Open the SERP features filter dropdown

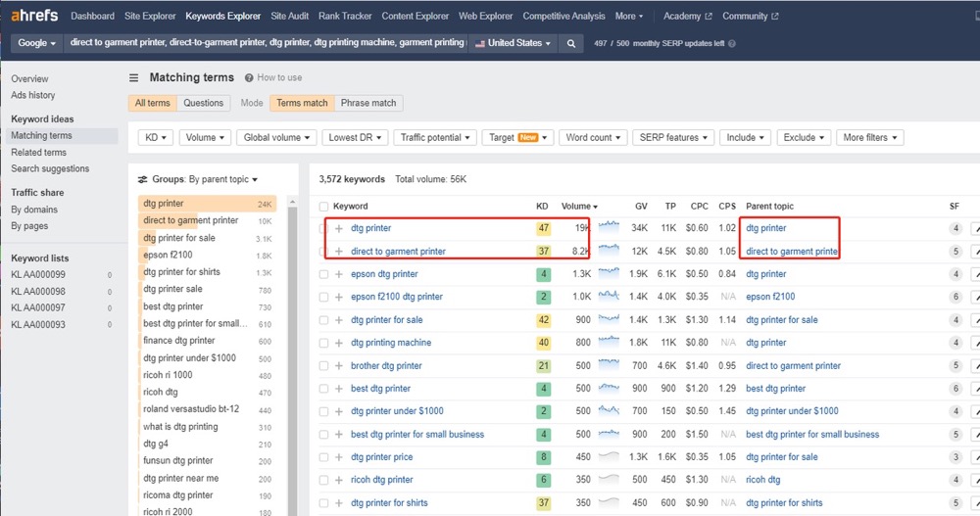pyautogui.click(x=673, y=137)
